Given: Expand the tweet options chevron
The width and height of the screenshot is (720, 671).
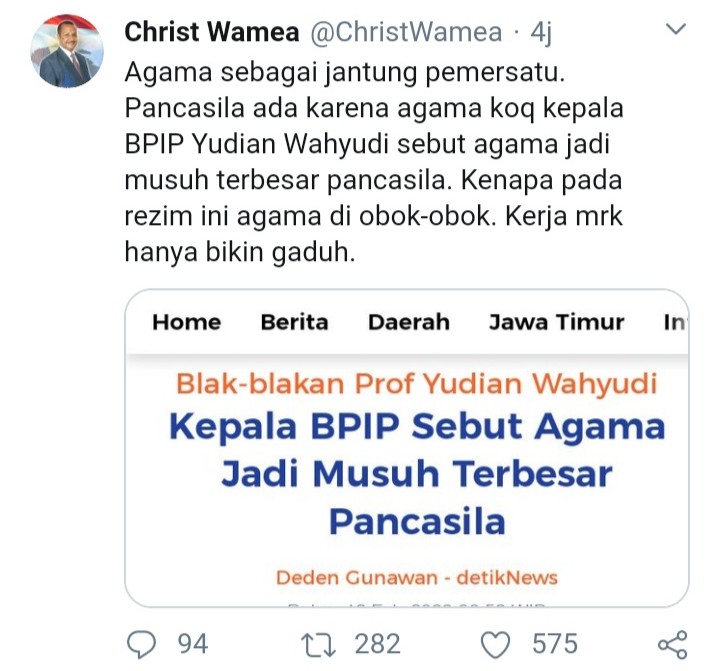Looking at the screenshot, I should tap(676, 29).
